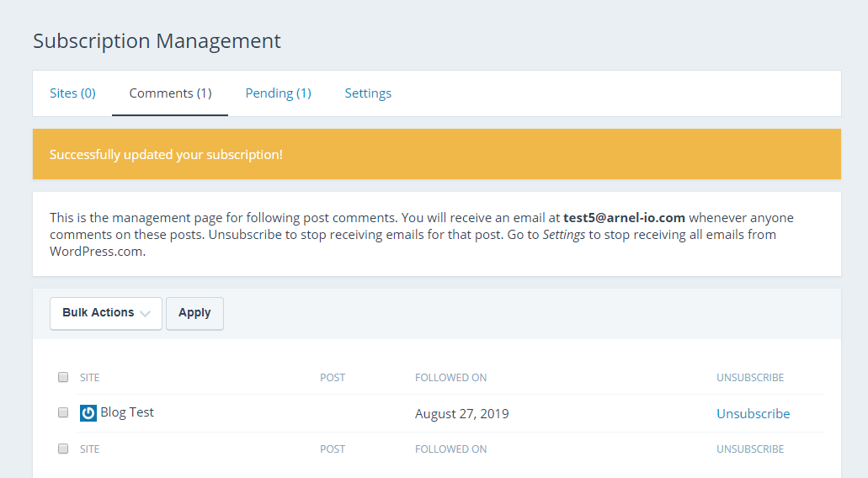The width and height of the screenshot is (868, 478).
Task: Click the Blog Test site power icon
Action: [x=88, y=413]
